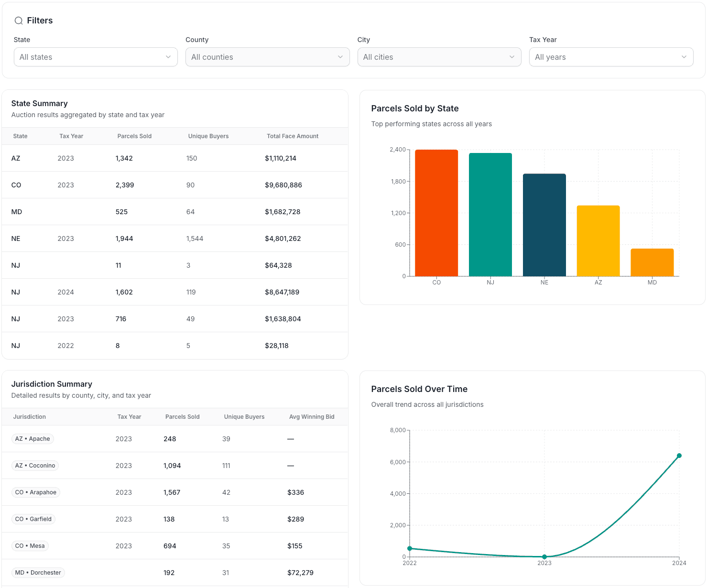The height and width of the screenshot is (588, 707).
Task: Click the 2022 data point on line chart
Action: tap(410, 548)
